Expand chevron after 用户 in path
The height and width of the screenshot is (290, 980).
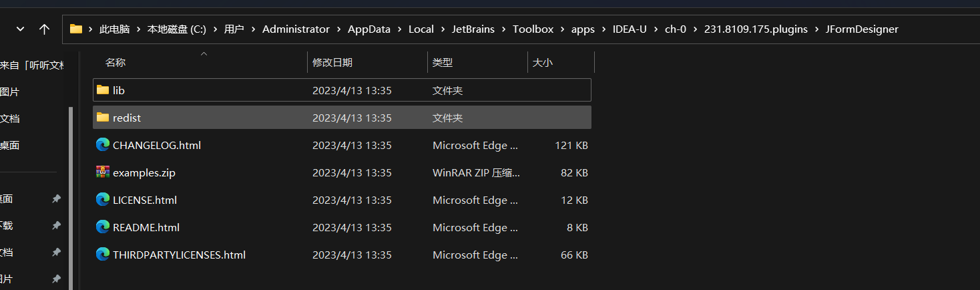tap(253, 29)
